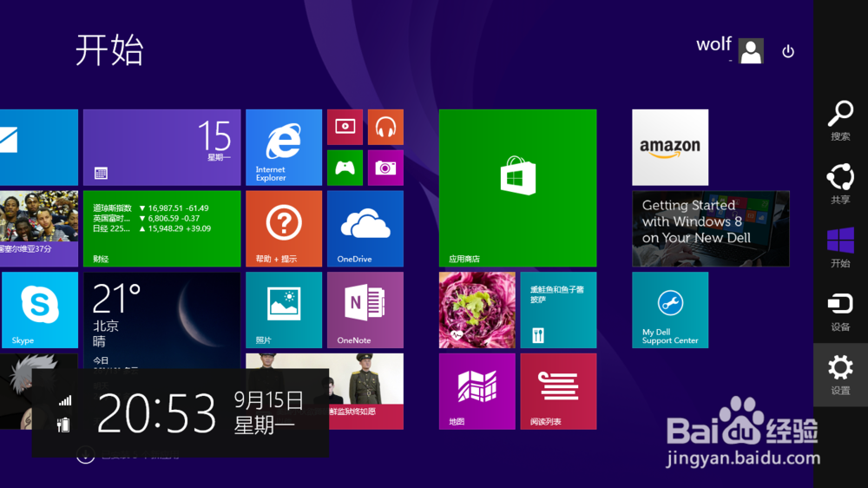Open the Xbox Games controller tile
Viewport: 868px width, 488px height.
(345, 168)
